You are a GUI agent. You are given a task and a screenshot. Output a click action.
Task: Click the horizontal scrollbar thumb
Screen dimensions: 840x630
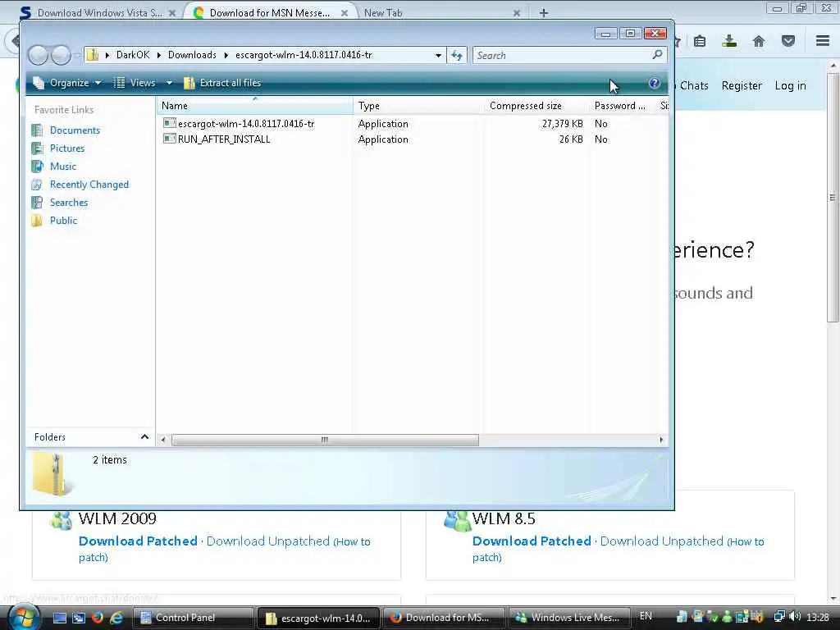(325, 440)
